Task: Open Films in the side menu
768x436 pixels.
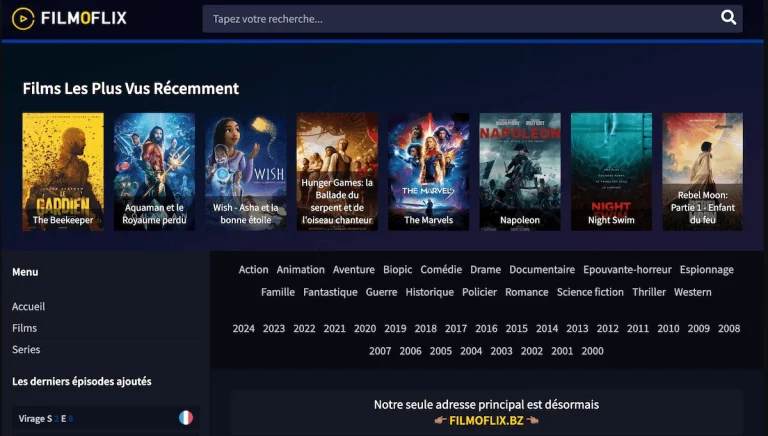Action: 24,328
